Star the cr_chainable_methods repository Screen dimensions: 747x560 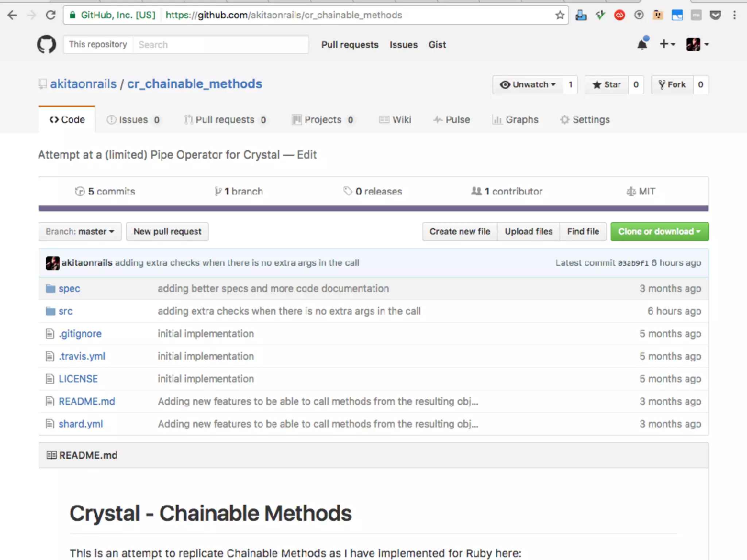click(x=607, y=85)
